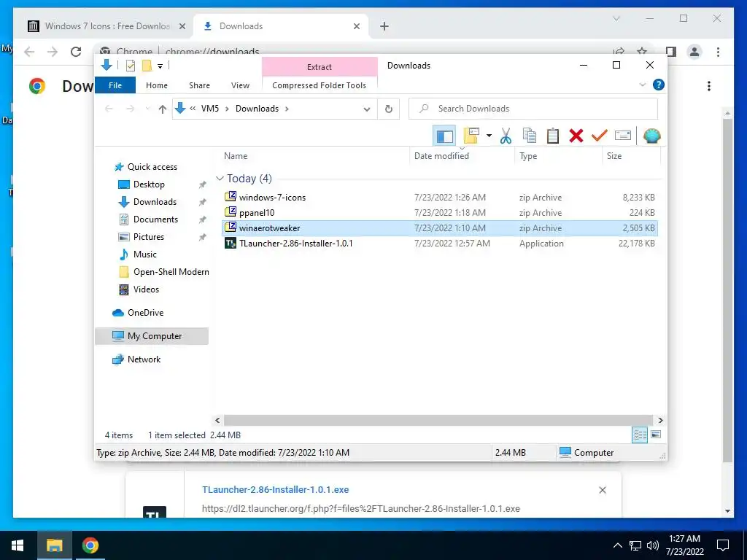Click the New Folder icon in title bar
747x560 pixels.
tap(147, 66)
